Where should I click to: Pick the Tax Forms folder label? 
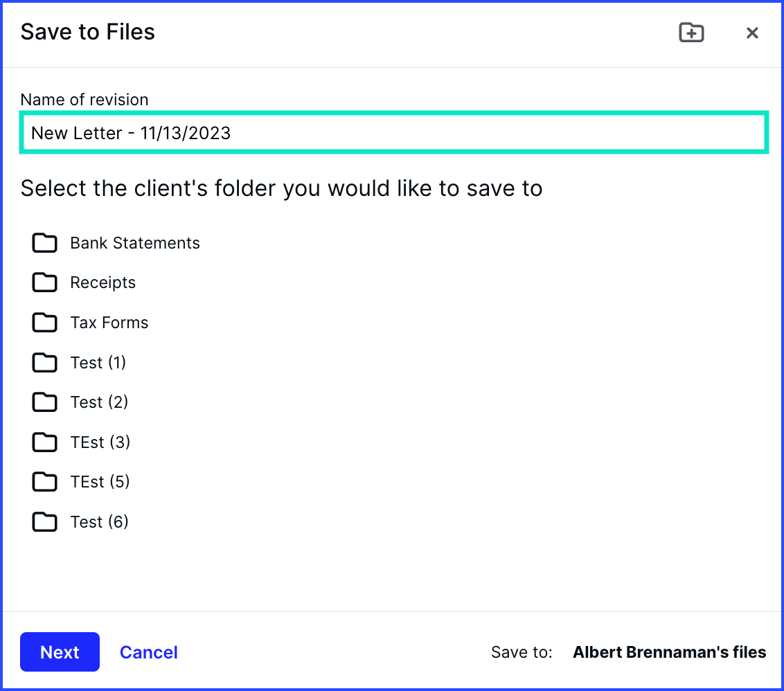109,323
